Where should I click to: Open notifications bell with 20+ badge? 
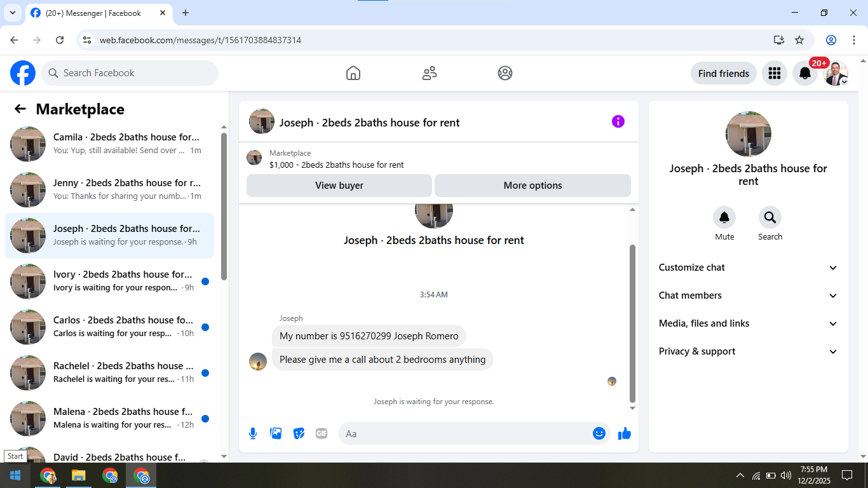click(805, 73)
